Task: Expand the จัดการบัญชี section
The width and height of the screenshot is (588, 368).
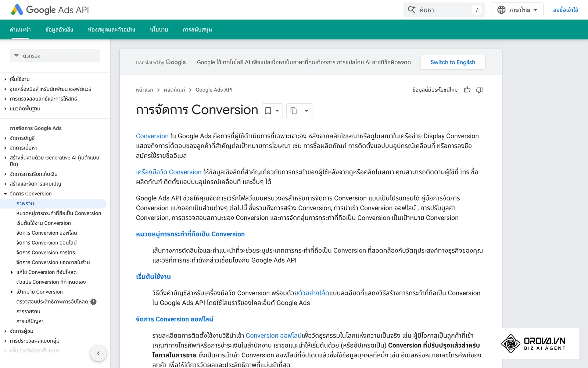Action: 5,138
